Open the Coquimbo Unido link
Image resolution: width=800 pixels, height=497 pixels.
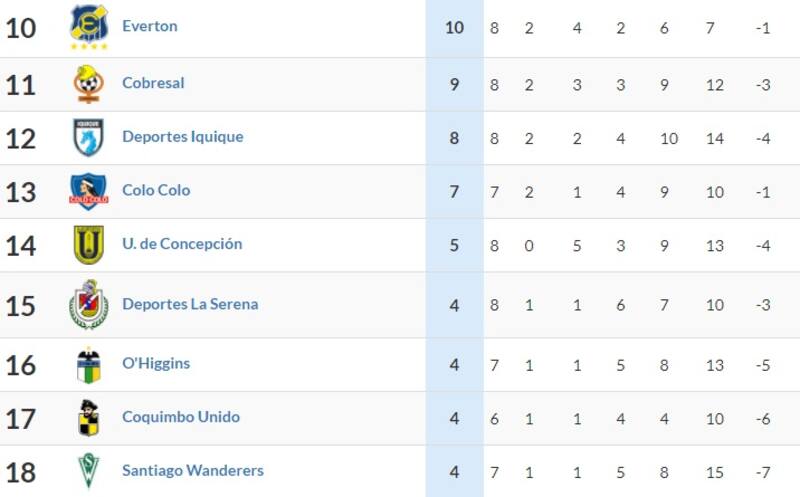181,417
